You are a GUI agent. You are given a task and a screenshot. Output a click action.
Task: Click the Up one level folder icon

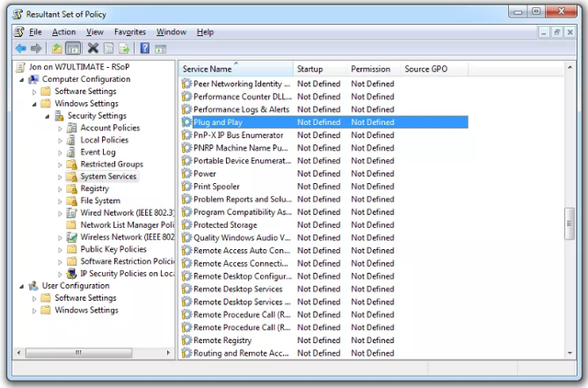point(57,49)
